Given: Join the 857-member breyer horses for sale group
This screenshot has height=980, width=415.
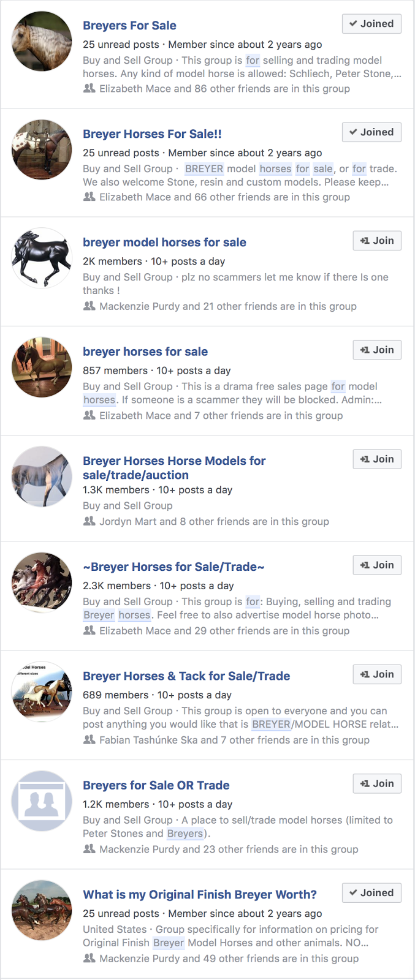Looking at the screenshot, I should coord(377,350).
